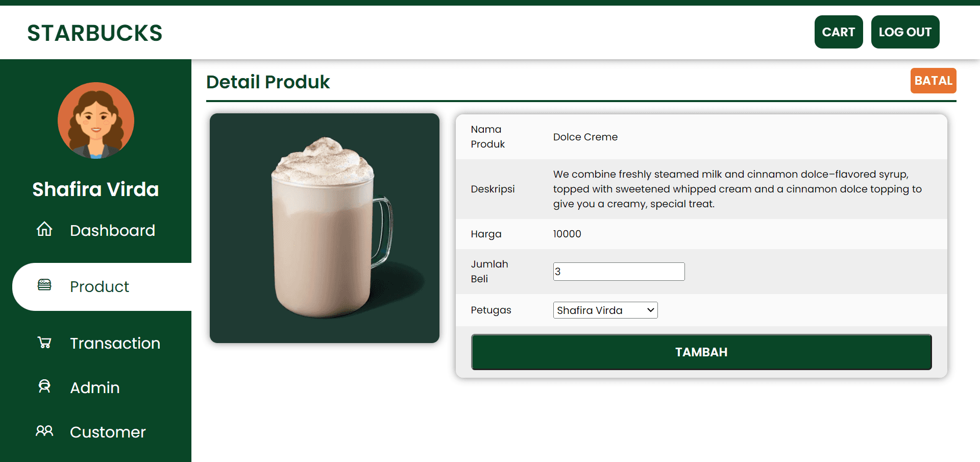Viewport: 980px width, 462px height.
Task: Click the Jumlah Beli label
Action: click(x=489, y=272)
